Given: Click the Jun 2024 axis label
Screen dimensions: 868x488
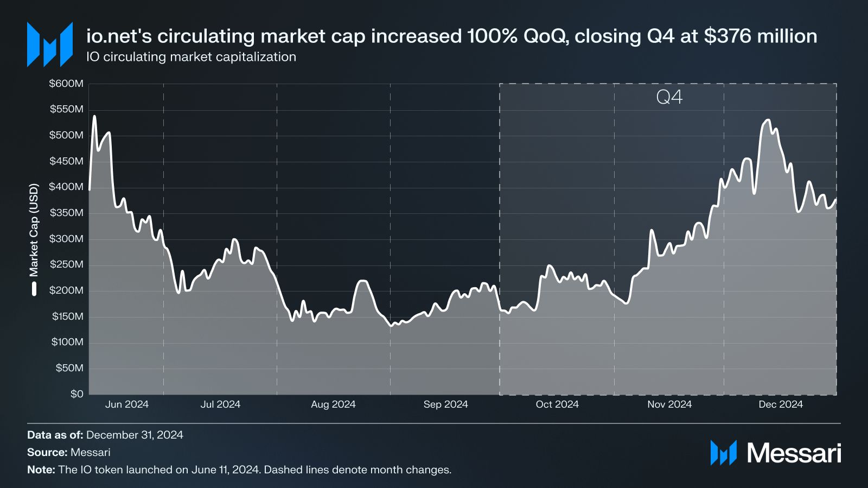Looking at the screenshot, I should (127, 404).
